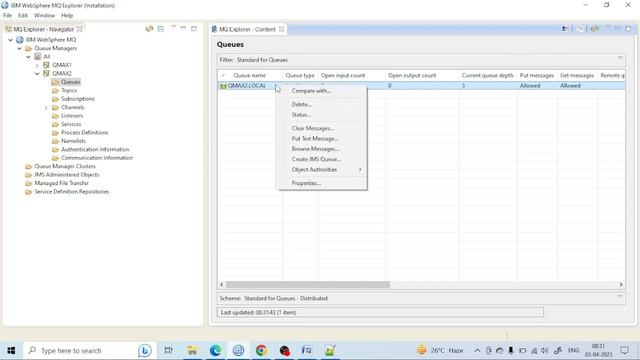
Task: Show hidden system tray icons
Action: [477, 350]
